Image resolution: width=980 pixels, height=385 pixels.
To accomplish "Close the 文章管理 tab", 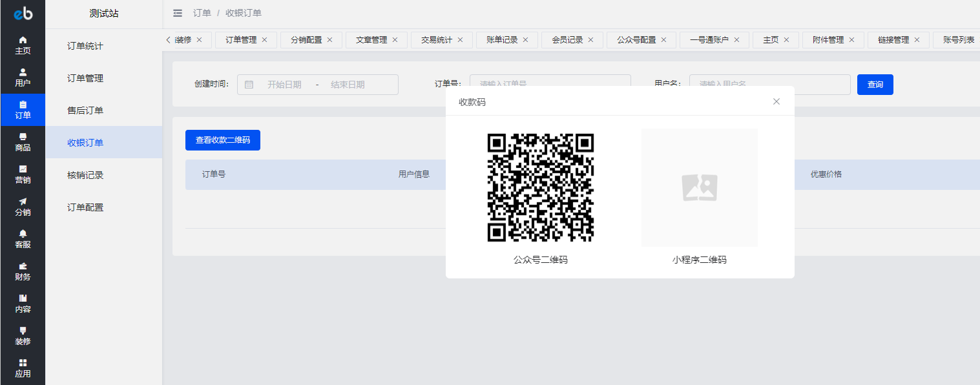I will coord(395,40).
